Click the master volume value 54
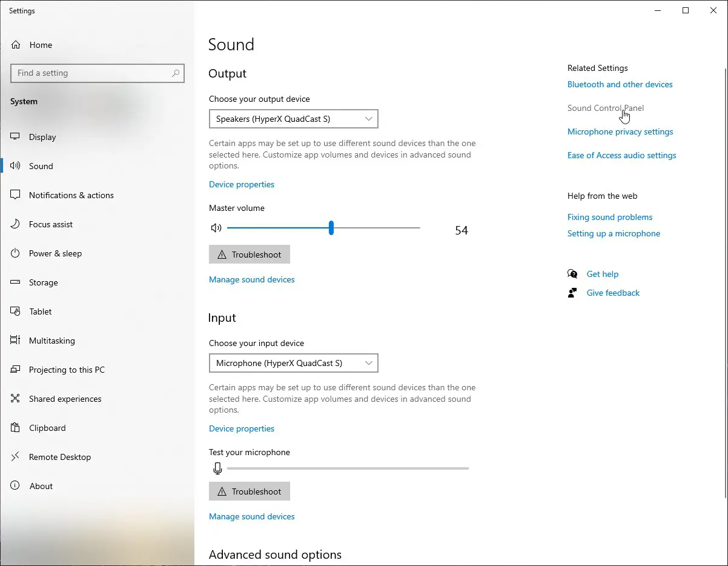The height and width of the screenshot is (566, 728). [x=462, y=230]
